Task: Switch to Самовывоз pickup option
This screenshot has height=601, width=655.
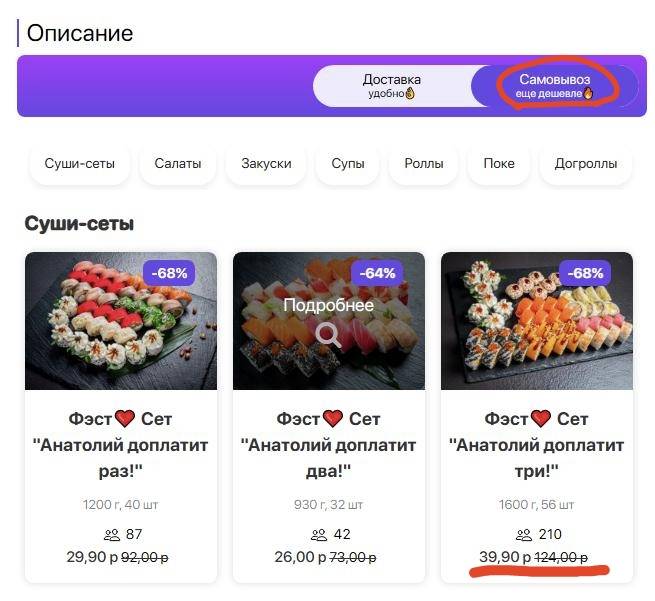Action: (554, 86)
